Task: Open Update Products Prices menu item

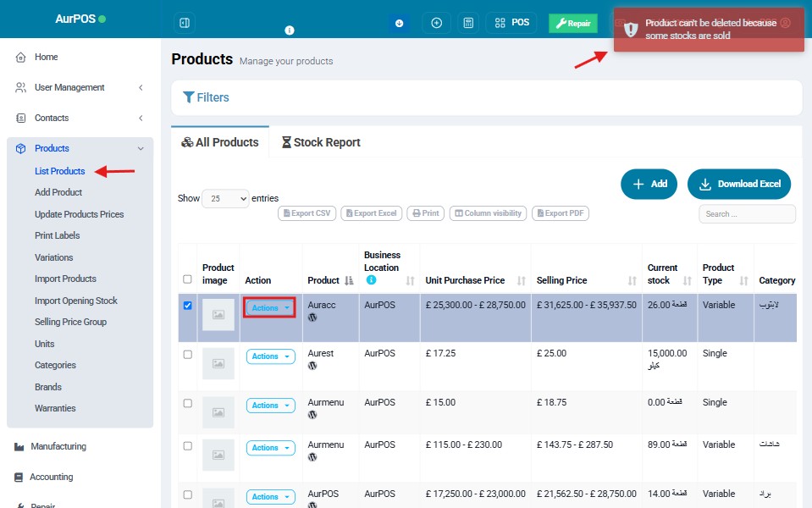Action: click(x=80, y=214)
